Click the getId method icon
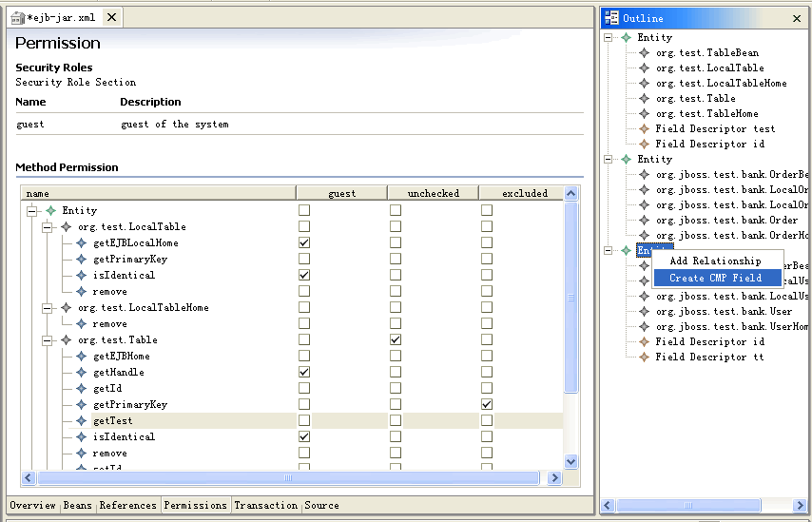 point(82,388)
